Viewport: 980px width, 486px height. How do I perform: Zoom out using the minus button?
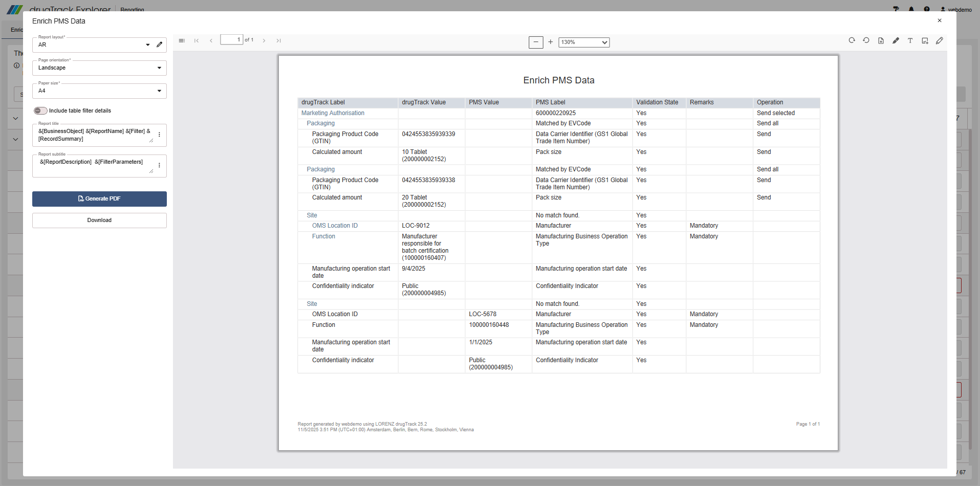coord(535,42)
